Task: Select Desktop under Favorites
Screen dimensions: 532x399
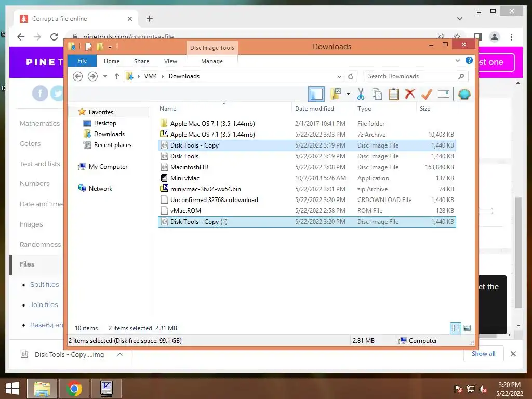Action: pos(105,123)
